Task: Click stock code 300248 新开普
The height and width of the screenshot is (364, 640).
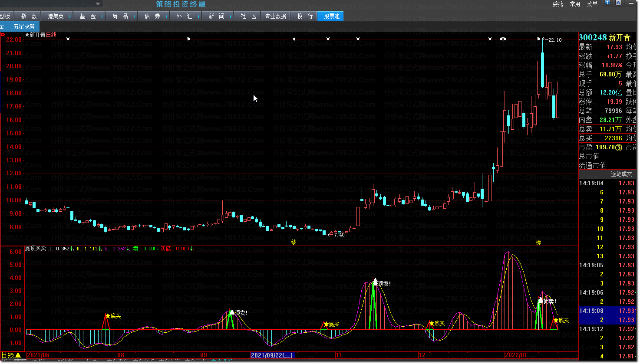Action: [604, 38]
